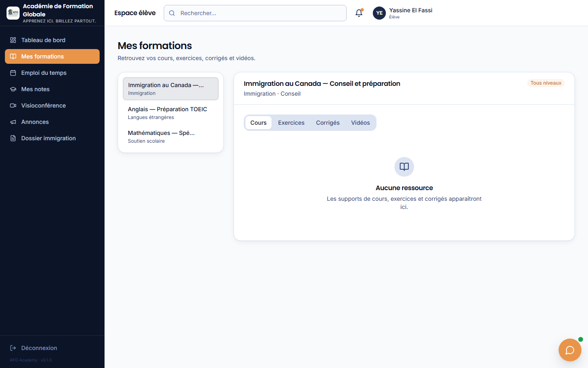This screenshot has height=368, width=588.
Task: Click the Déconnexion logout icon
Action: point(13,348)
